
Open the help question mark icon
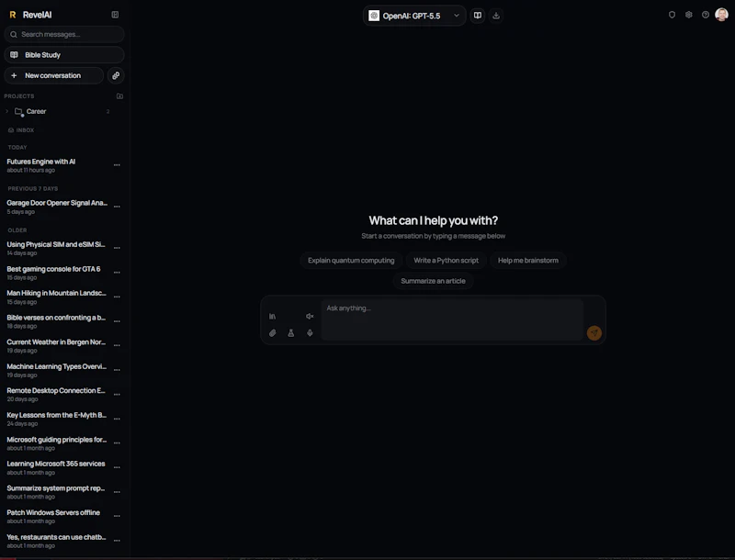(705, 15)
